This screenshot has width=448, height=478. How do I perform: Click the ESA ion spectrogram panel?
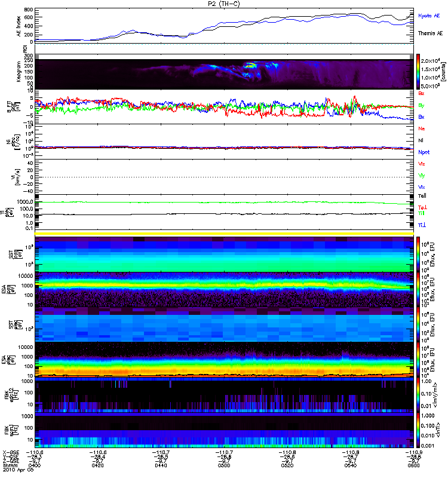(x=224, y=289)
